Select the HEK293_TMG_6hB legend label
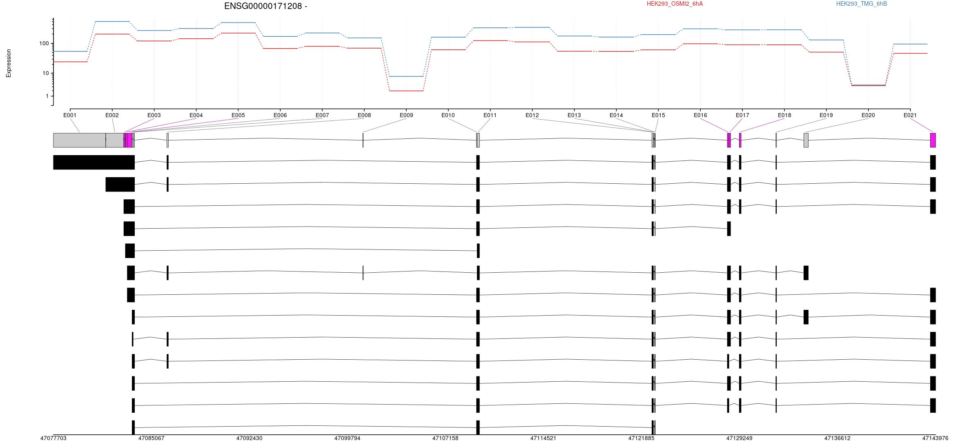980x445 pixels. (862, 4)
